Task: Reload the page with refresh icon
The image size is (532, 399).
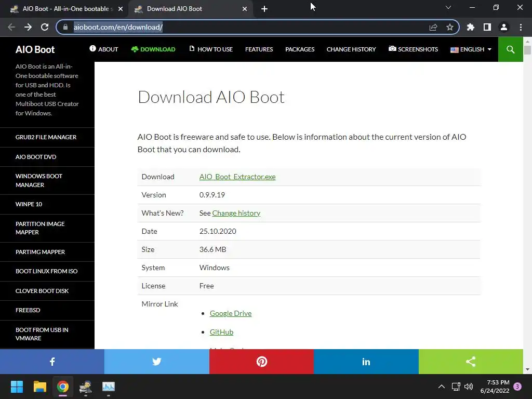Action: [x=45, y=27]
